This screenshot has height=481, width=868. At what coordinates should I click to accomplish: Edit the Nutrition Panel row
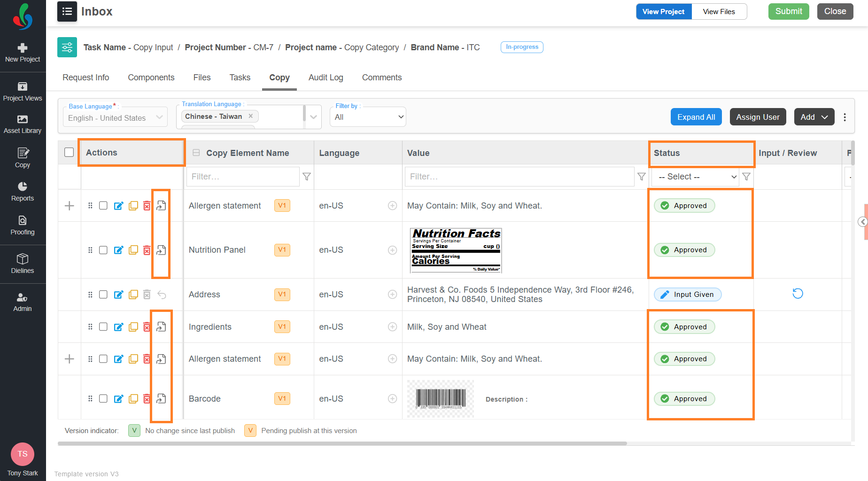pyautogui.click(x=119, y=250)
